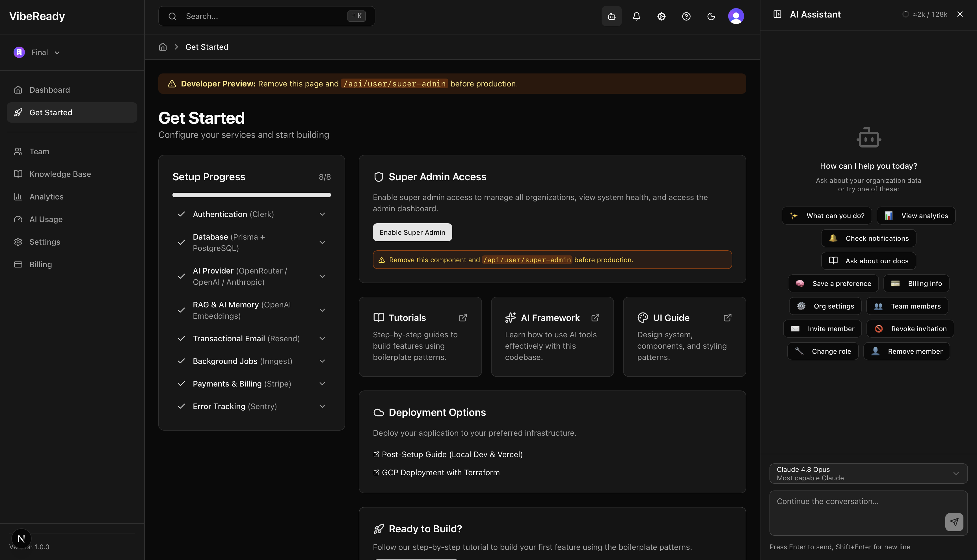Open Team in the sidebar
Image resolution: width=977 pixels, height=560 pixels.
(x=72, y=151)
